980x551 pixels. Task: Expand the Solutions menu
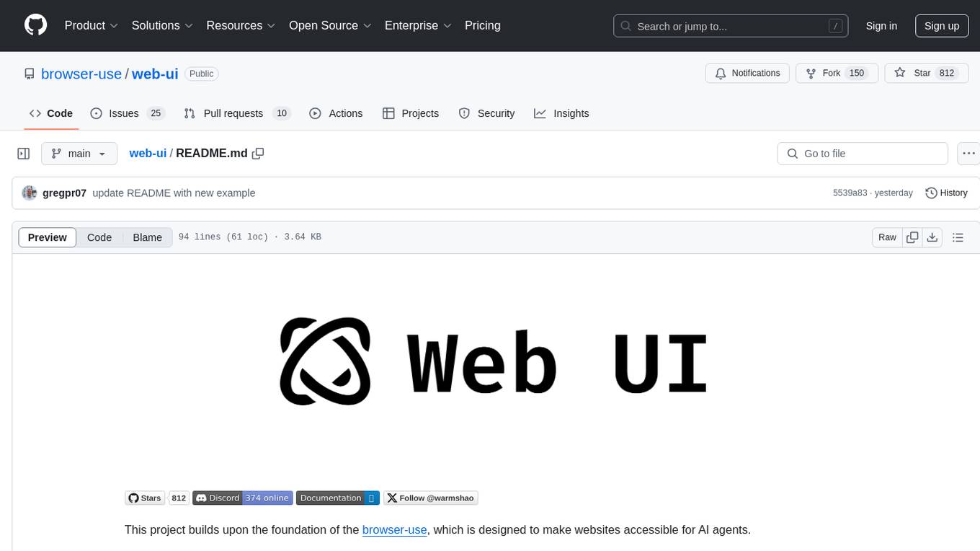(x=162, y=25)
